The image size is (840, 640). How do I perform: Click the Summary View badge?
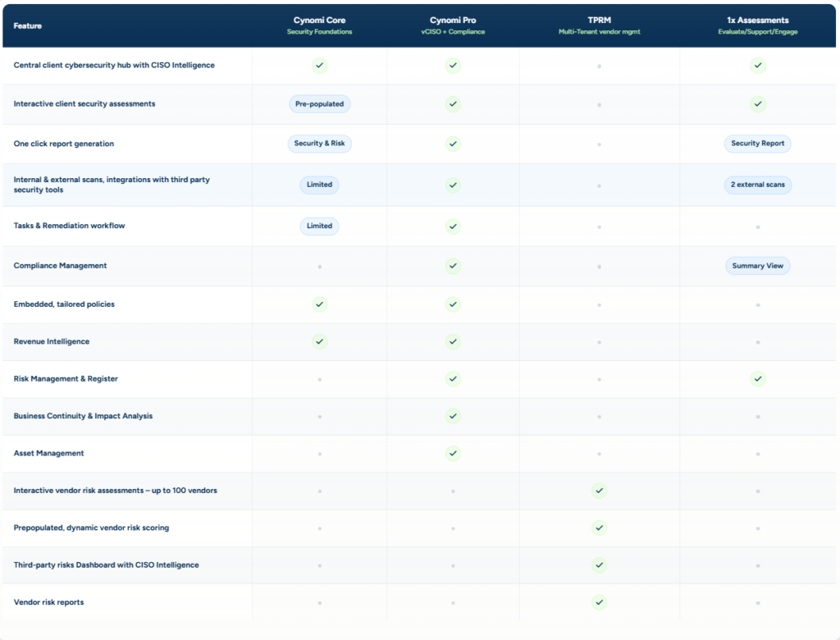[x=757, y=266]
